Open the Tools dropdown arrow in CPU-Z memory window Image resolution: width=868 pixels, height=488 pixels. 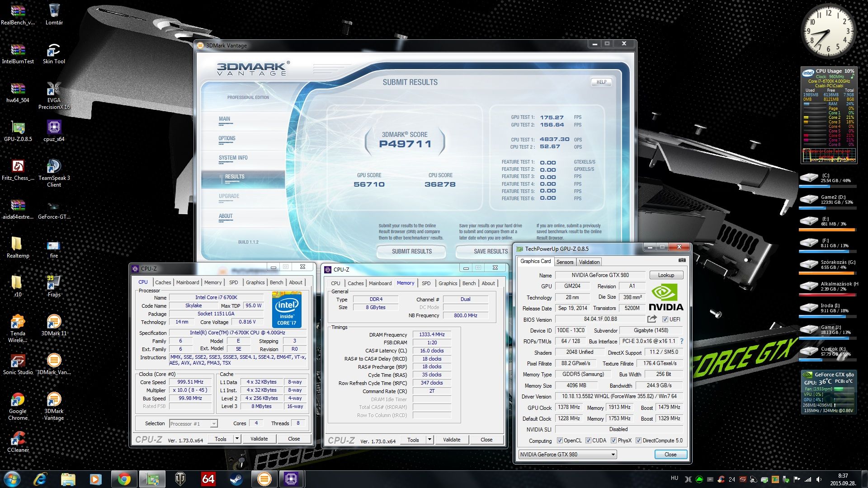point(429,440)
